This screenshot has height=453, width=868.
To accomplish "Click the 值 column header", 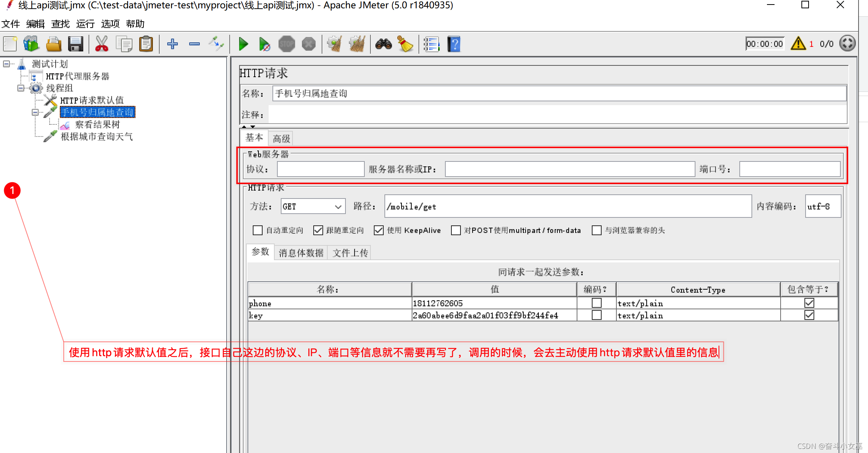I will pos(494,289).
